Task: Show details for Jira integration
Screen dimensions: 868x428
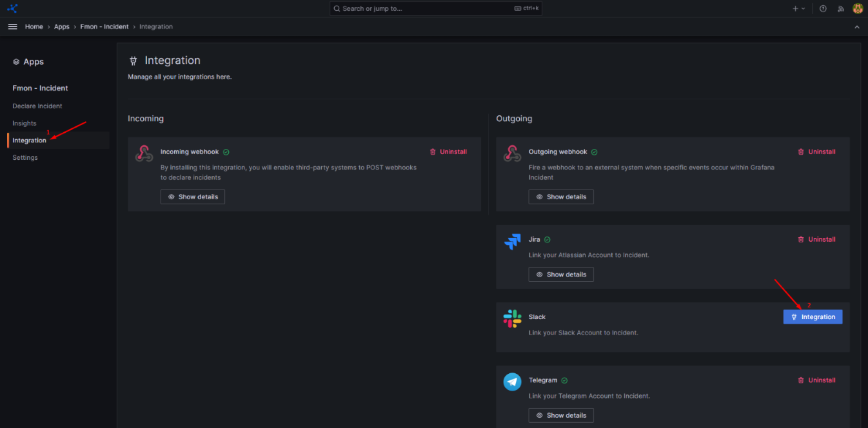Action: point(560,275)
